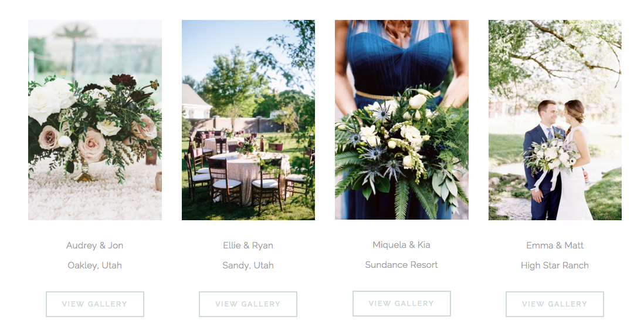Viewport: 644px width, 333px height.
Task: Select the Ellie & Ryan title
Action: point(248,245)
